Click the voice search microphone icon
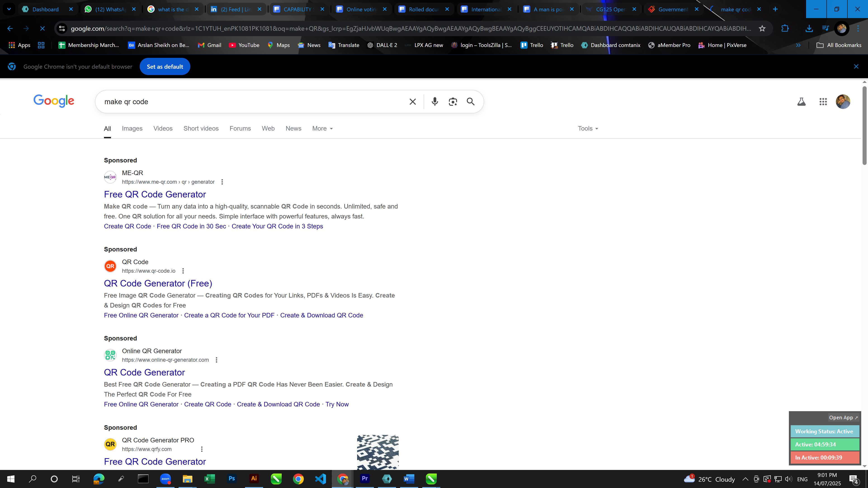The width and height of the screenshot is (868, 488). [x=435, y=101]
